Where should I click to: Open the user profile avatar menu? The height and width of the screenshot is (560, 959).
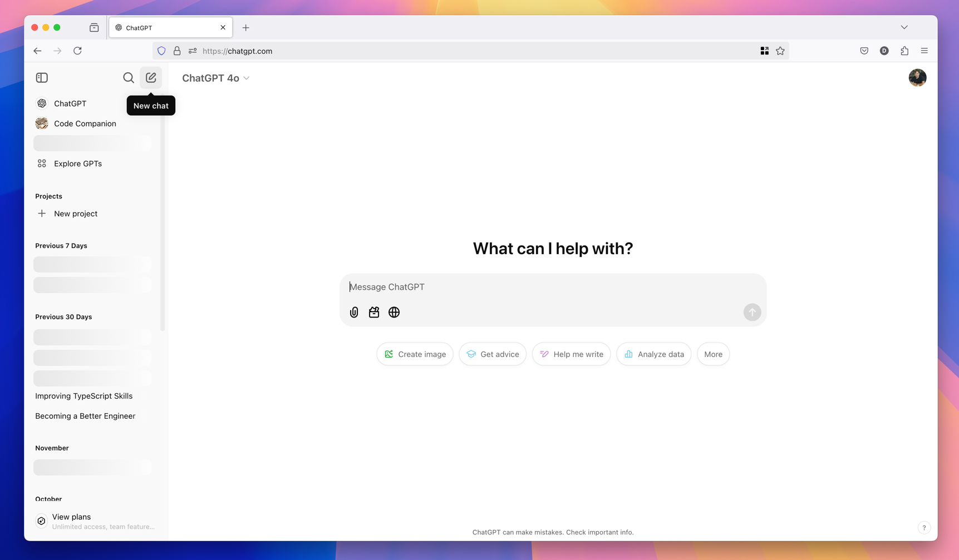[x=917, y=78]
